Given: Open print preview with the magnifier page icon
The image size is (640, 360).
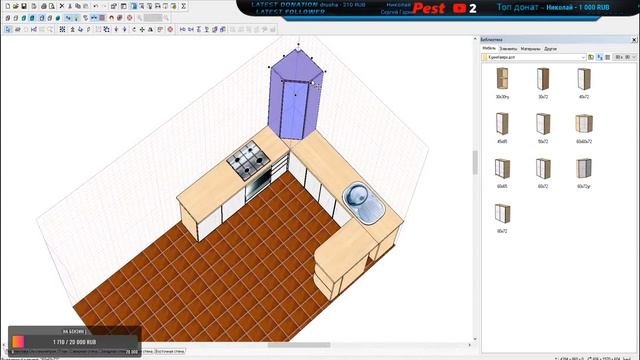Looking at the screenshot, I should pyautogui.click(x=52, y=6).
